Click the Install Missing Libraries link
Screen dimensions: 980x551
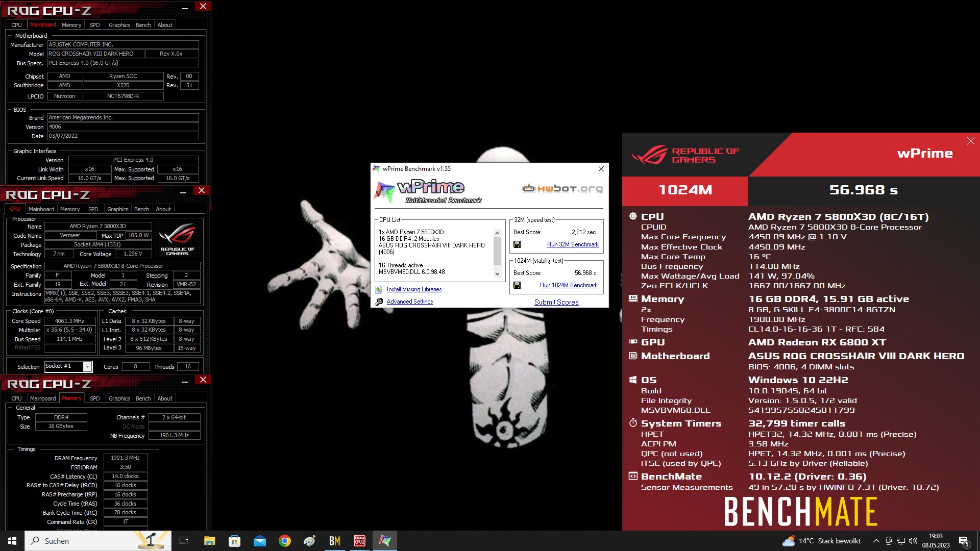pos(414,289)
